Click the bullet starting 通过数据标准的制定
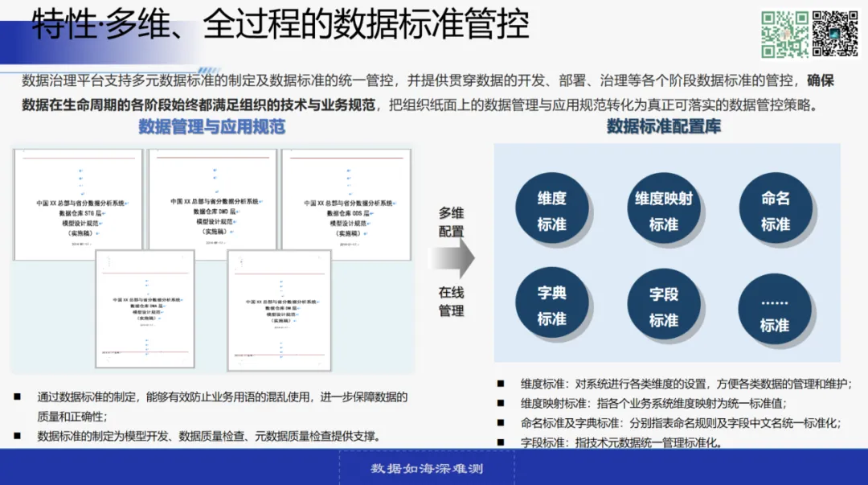This screenshot has height=485, width=868. point(223,406)
